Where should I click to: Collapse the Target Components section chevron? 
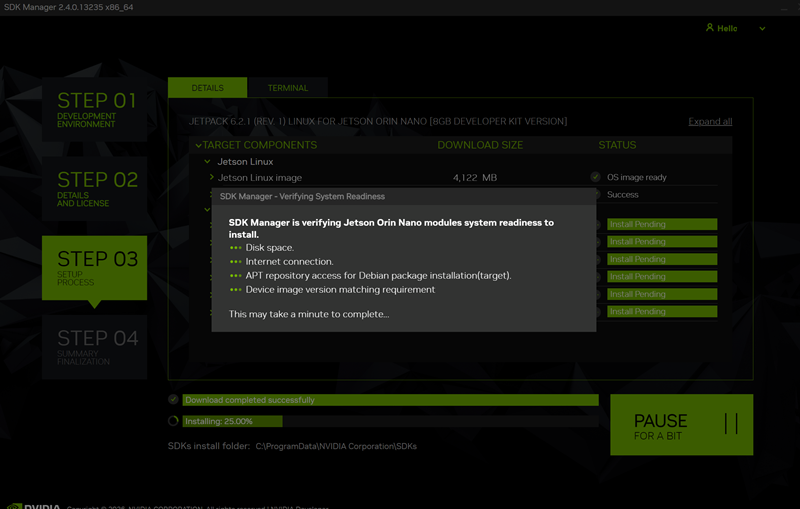point(198,145)
